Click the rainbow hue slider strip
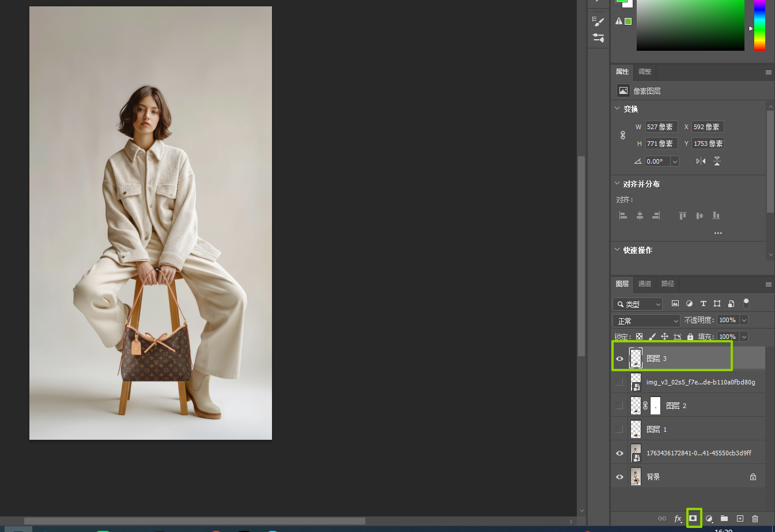Screen dimensions: 775x532 pos(759,25)
